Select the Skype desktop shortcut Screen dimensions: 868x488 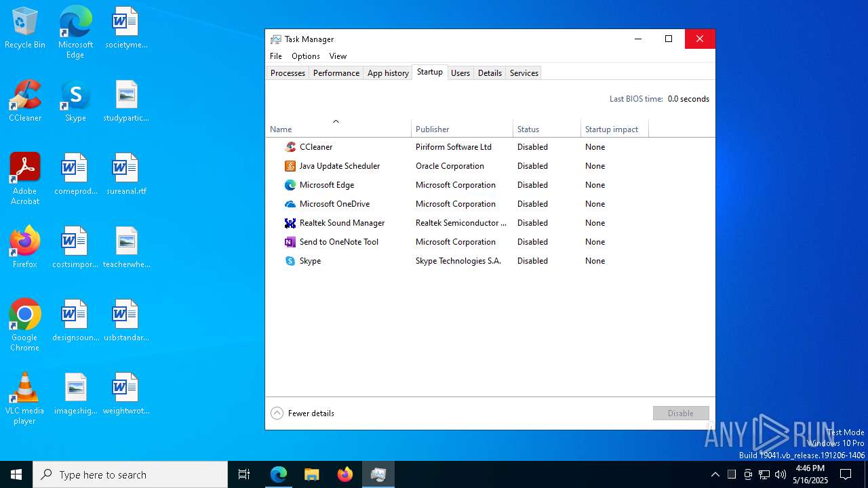[75, 102]
